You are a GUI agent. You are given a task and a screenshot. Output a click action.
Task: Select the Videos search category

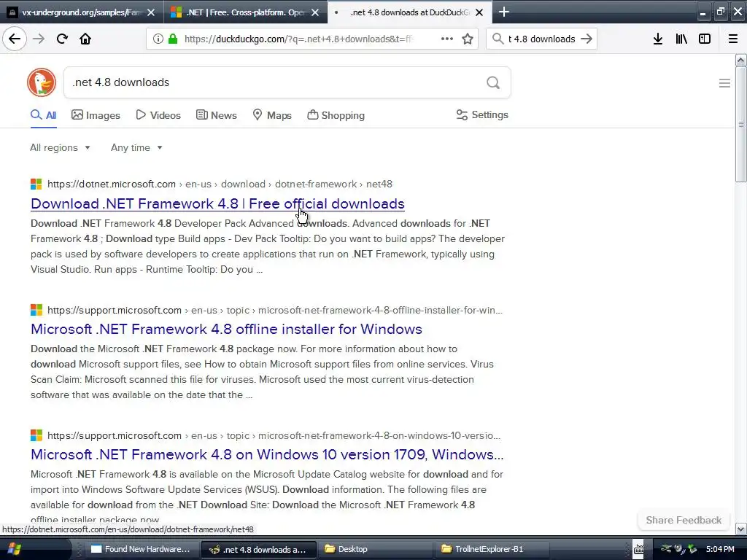coord(158,115)
